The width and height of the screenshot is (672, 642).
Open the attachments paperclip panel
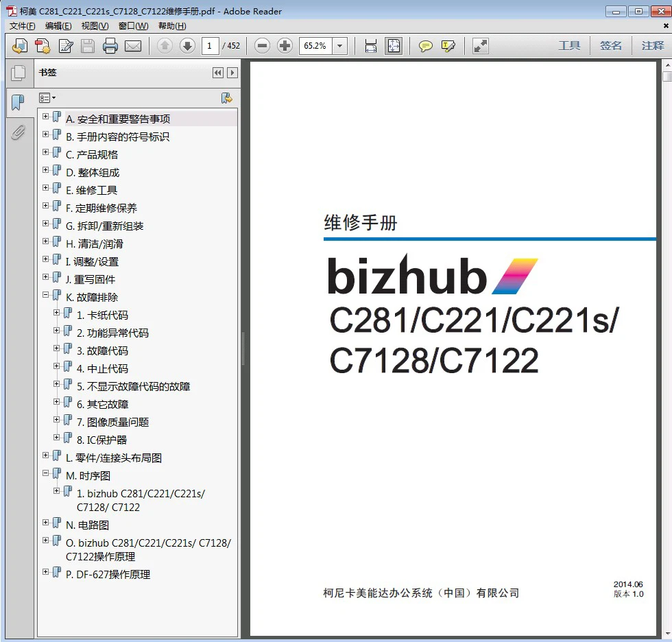(18, 132)
